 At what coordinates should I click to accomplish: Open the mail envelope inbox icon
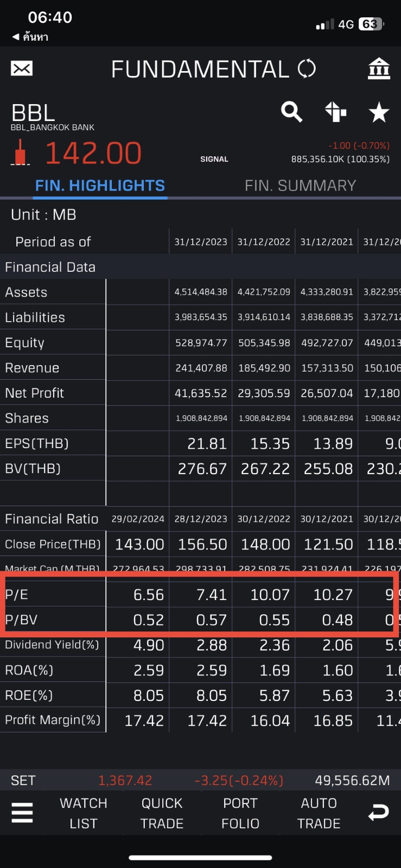22,68
